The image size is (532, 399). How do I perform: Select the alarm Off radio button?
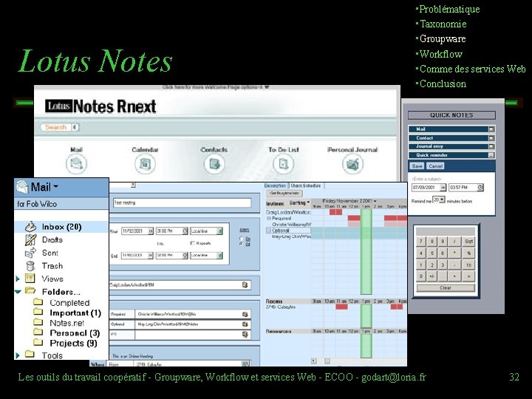(x=242, y=244)
